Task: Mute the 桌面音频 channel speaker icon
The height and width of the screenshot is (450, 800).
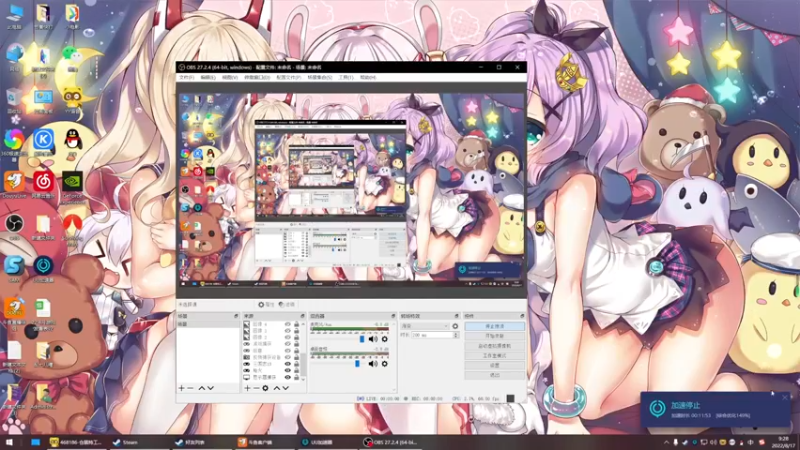Action: click(x=373, y=364)
